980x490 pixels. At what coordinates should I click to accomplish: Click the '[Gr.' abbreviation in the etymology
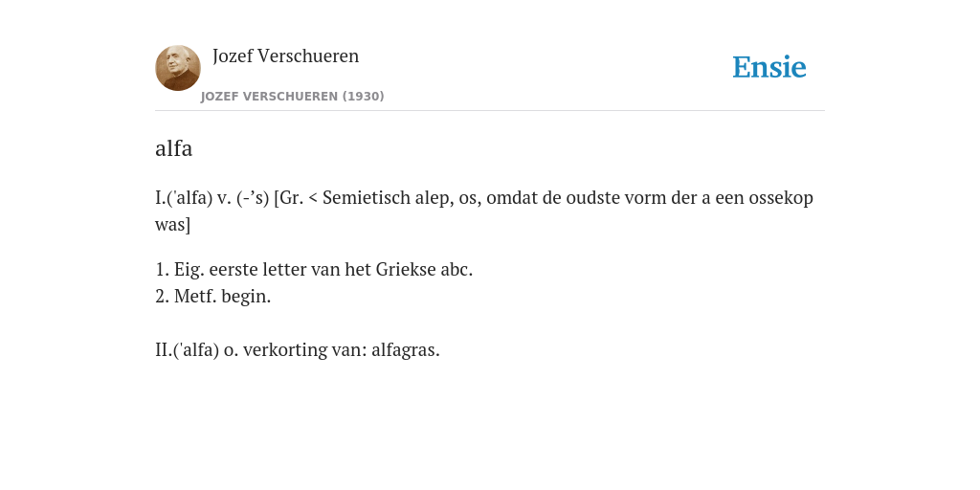pyautogui.click(x=289, y=197)
